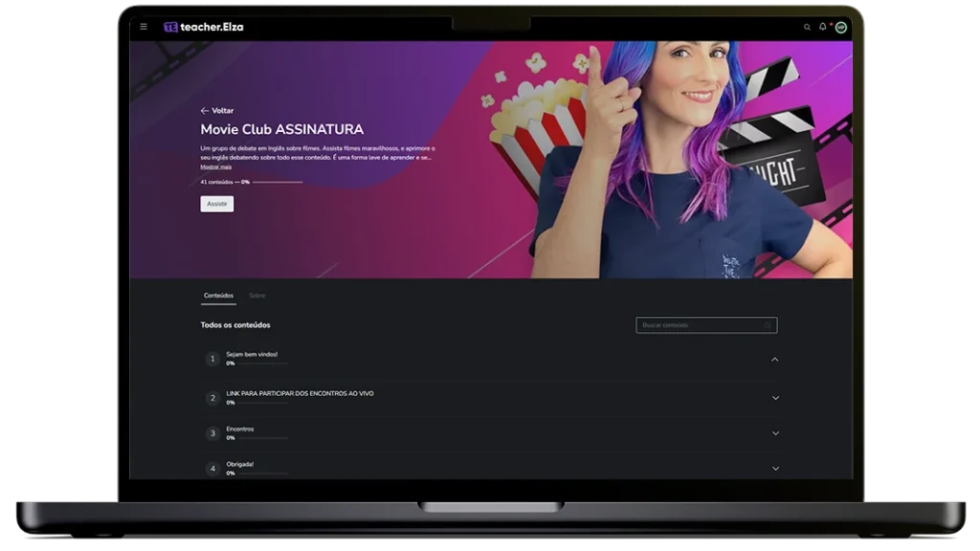Switch to the Conteúdos tab
Screen dimensions: 980x551
coord(218,296)
